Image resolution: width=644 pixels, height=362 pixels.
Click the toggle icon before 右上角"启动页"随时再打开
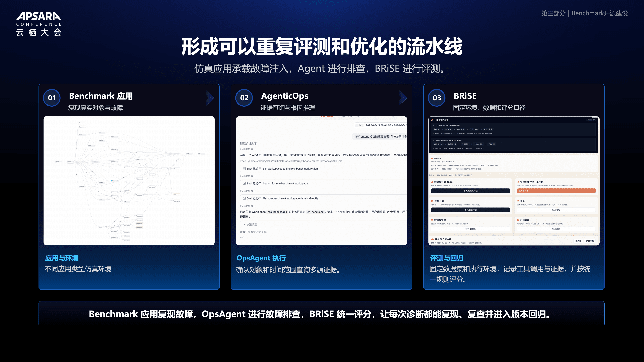tap(450, 175)
